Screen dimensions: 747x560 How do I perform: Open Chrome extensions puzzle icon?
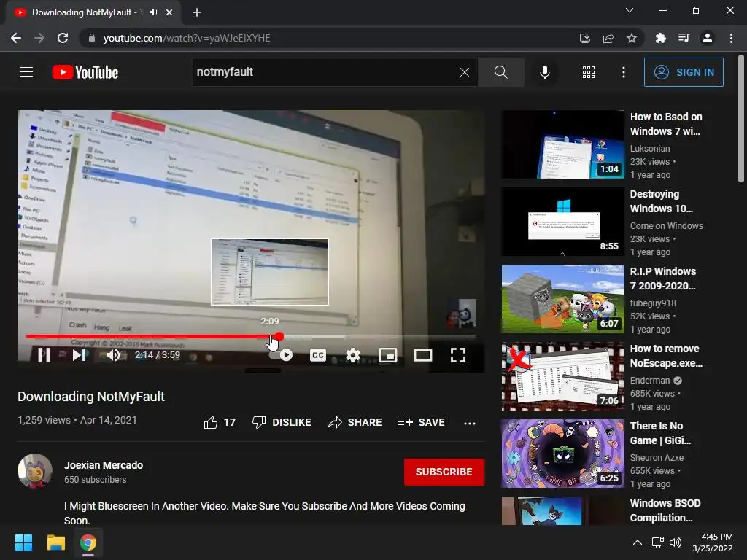(660, 38)
